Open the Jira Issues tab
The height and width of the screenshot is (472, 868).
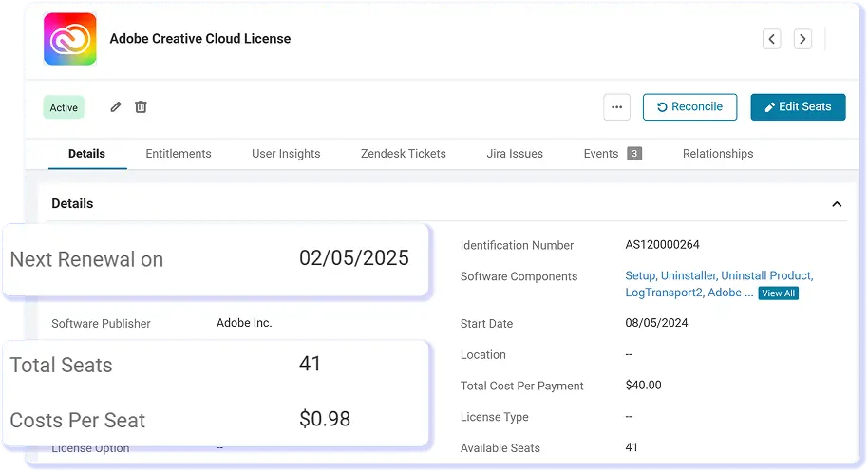515,154
